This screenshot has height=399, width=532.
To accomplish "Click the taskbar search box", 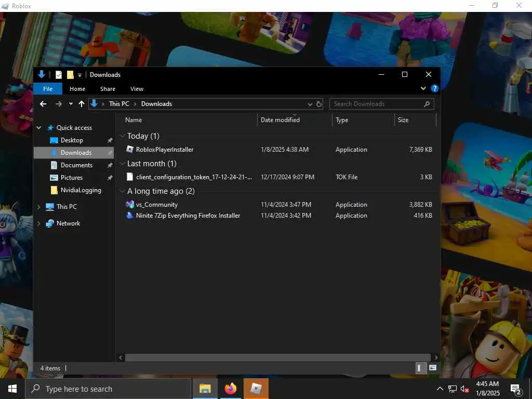I will tap(109, 389).
